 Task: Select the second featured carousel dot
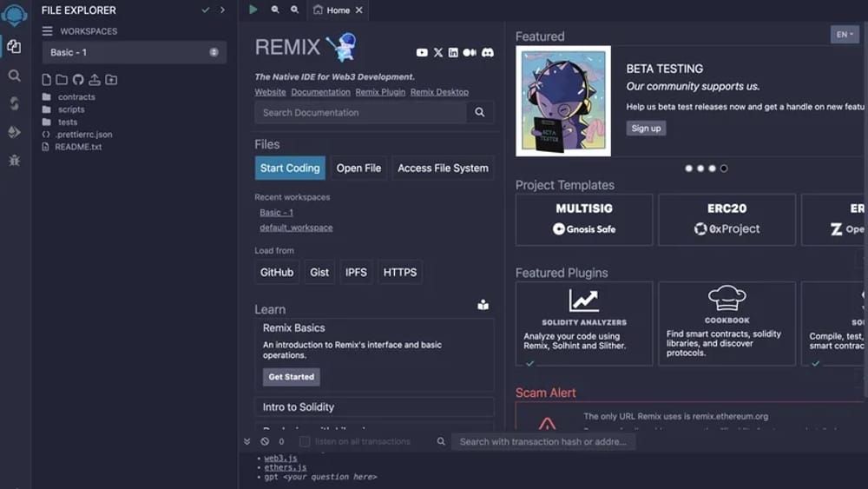tap(700, 169)
